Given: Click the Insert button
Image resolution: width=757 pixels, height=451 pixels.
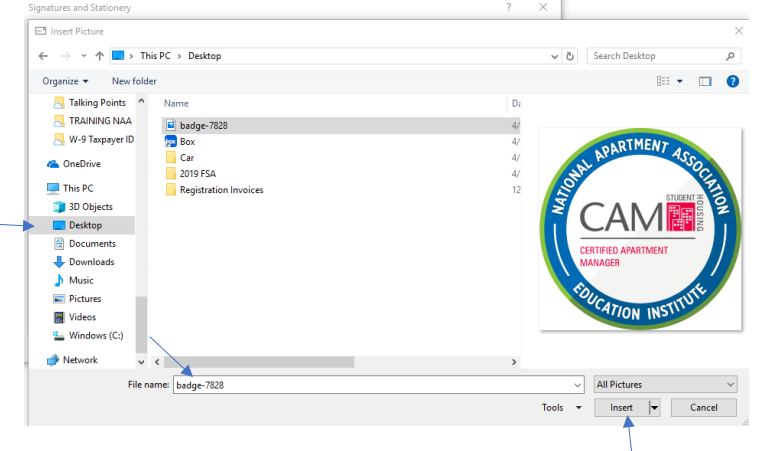Looking at the screenshot, I should click(x=621, y=408).
